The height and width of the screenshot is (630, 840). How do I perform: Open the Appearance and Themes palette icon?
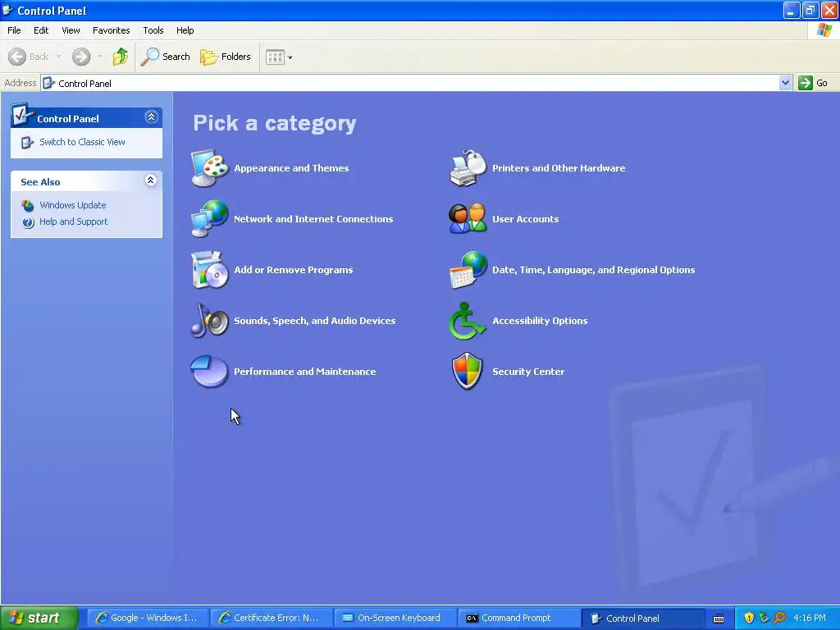[x=209, y=168]
